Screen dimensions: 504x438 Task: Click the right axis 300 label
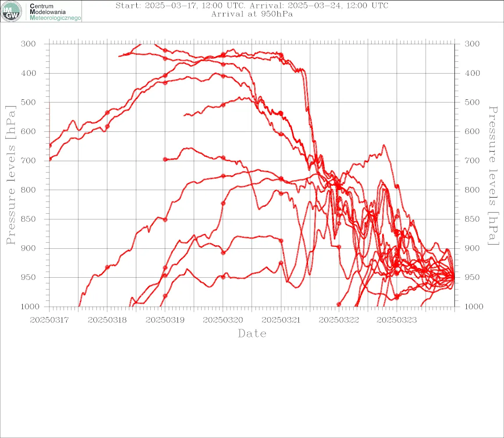point(472,44)
